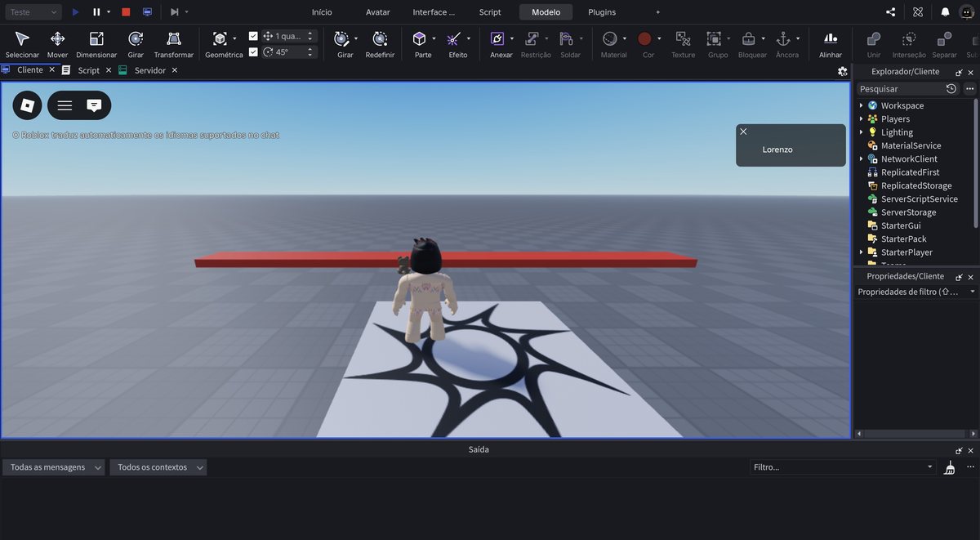980x540 pixels.
Task: Open the Roblox logo menu in viewport
Action: [x=27, y=105]
